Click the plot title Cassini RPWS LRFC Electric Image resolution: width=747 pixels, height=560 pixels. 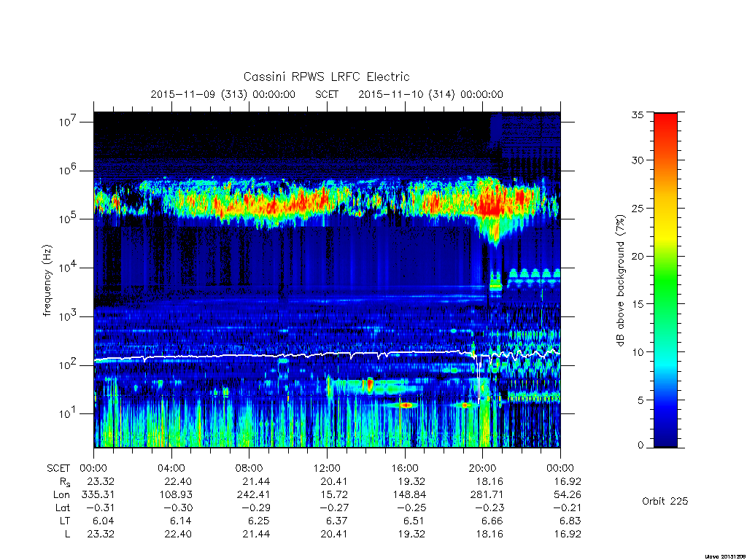[326, 77]
